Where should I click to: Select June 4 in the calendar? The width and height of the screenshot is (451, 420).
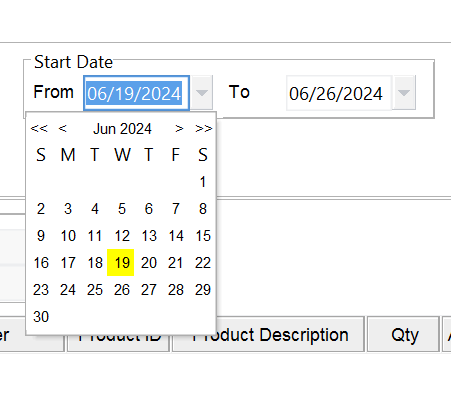coord(95,209)
